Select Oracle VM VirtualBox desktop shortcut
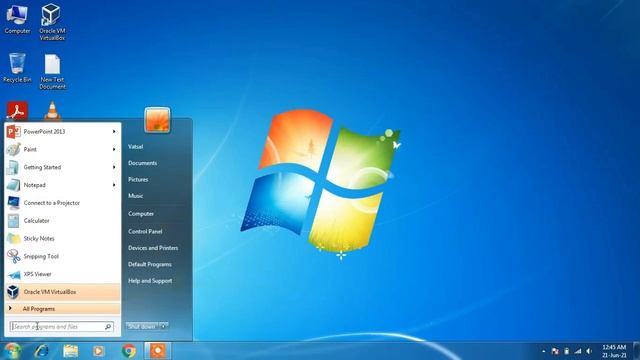Image resolution: width=640 pixels, height=360 pixels. pyautogui.click(x=52, y=22)
